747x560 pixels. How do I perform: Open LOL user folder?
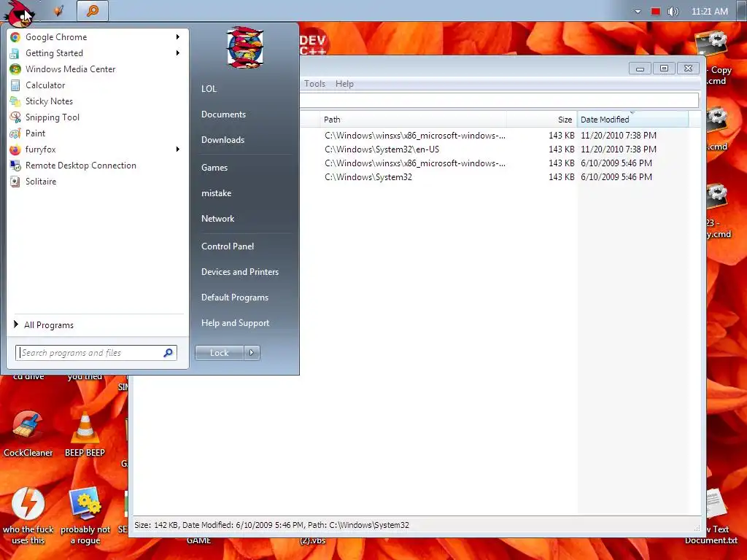209,89
